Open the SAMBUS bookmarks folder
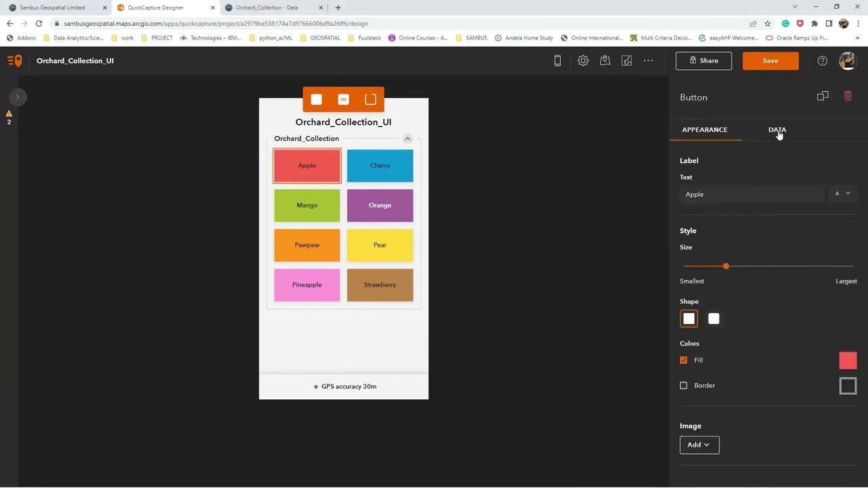Image resolution: width=868 pixels, height=488 pixels. coord(471,38)
